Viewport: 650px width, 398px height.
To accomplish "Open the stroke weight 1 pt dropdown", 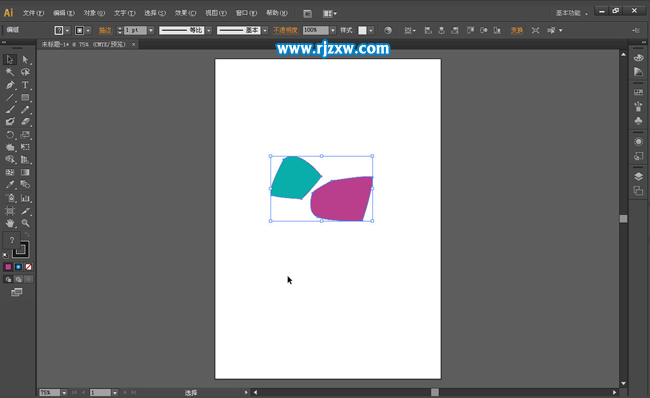I will click(x=151, y=30).
